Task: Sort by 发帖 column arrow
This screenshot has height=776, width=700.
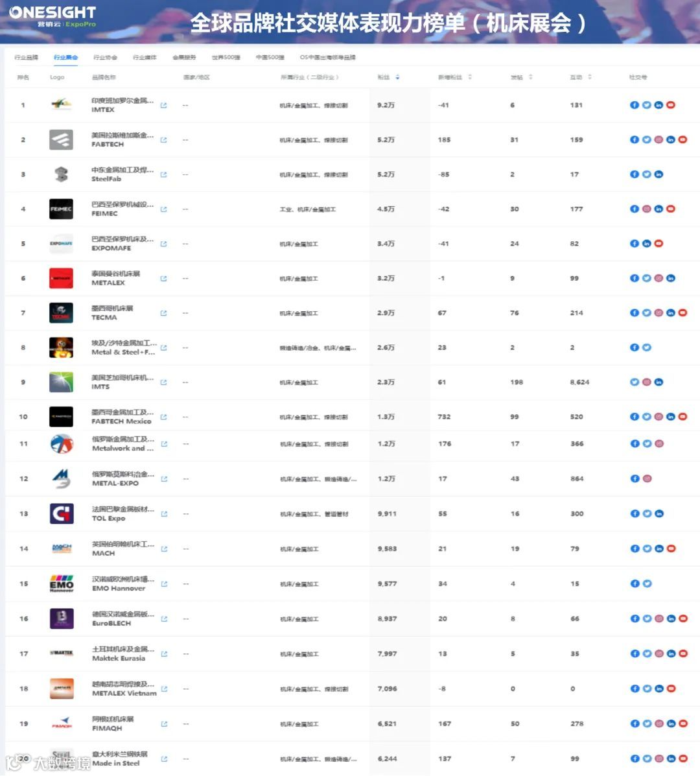Action: [530, 77]
